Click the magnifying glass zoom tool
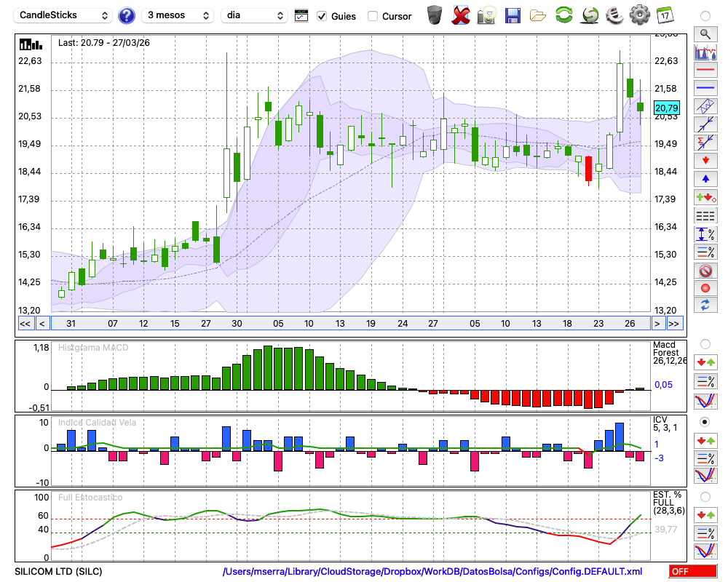The width and height of the screenshot is (728, 582). pos(705,33)
